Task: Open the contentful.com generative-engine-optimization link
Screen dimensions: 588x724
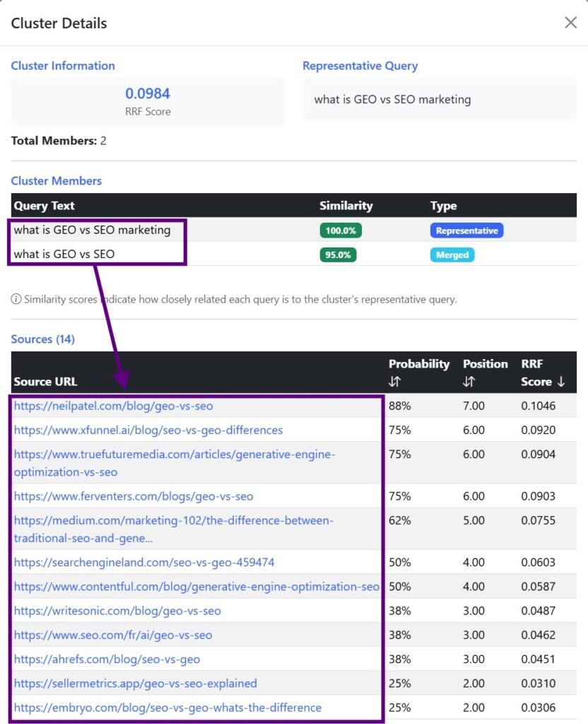Action: [196, 586]
